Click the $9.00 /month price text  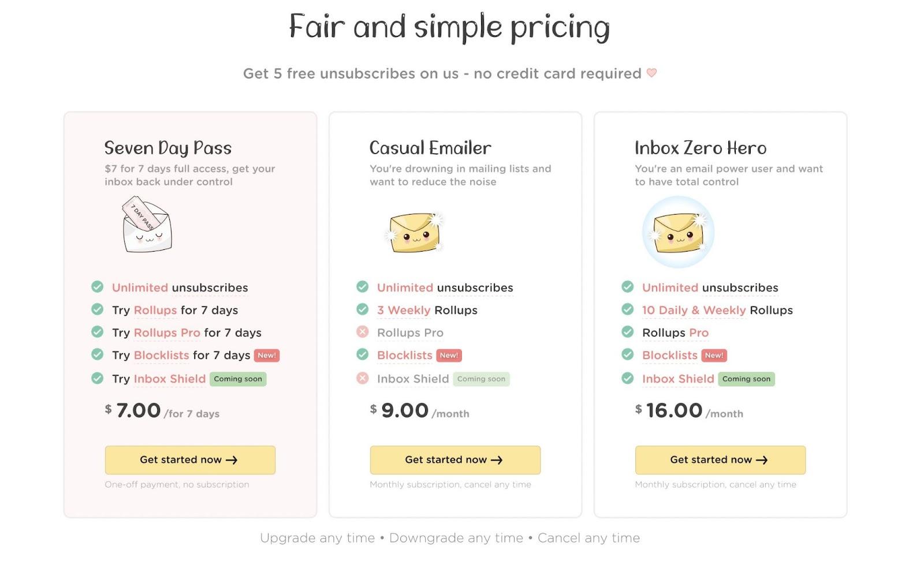(420, 410)
